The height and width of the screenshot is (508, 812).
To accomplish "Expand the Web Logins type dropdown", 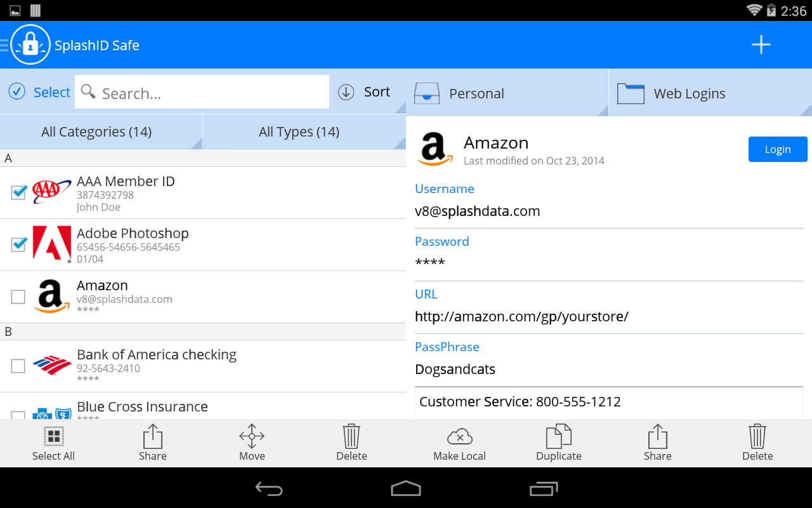I will click(x=710, y=93).
